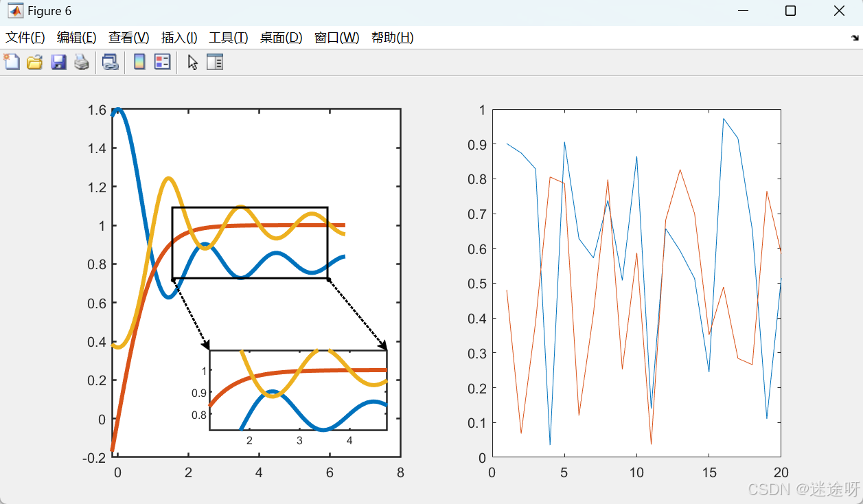This screenshot has height=504, width=863.
Task: Open the 窗口(W) menu
Action: click(x=336, y=38)
